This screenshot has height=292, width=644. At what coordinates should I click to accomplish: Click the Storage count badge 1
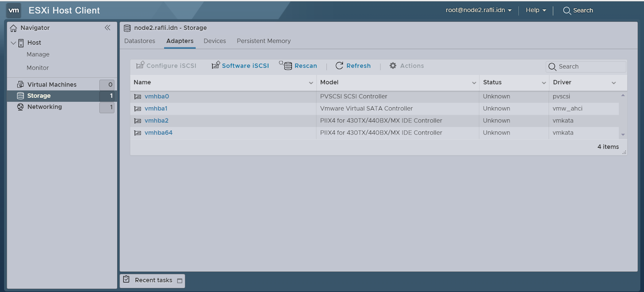coord(107,96)
